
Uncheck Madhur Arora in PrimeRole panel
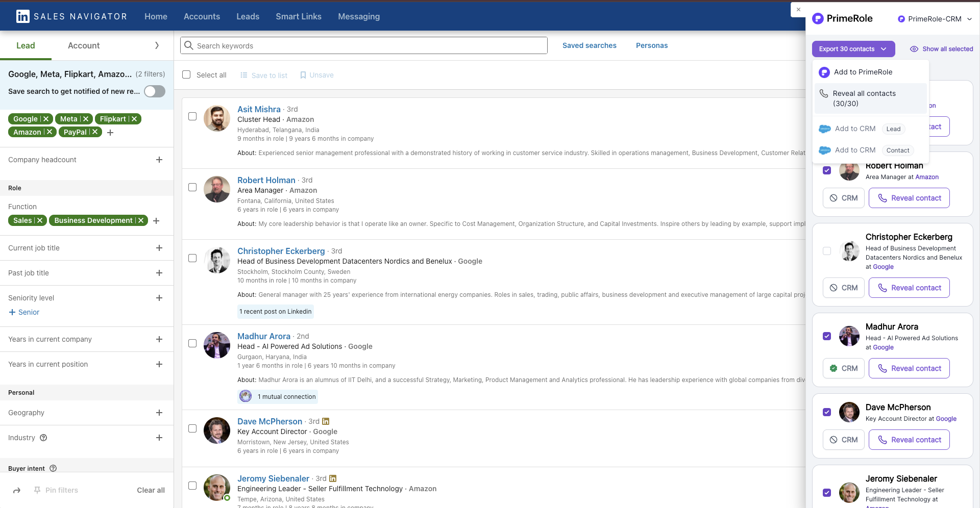[x=827, y=336]
